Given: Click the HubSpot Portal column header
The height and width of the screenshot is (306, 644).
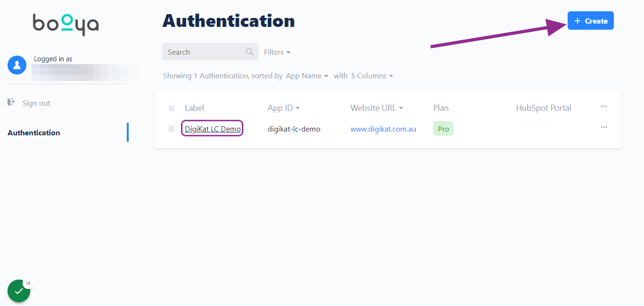Looking at the screenshot, I should tap(544, 108).
